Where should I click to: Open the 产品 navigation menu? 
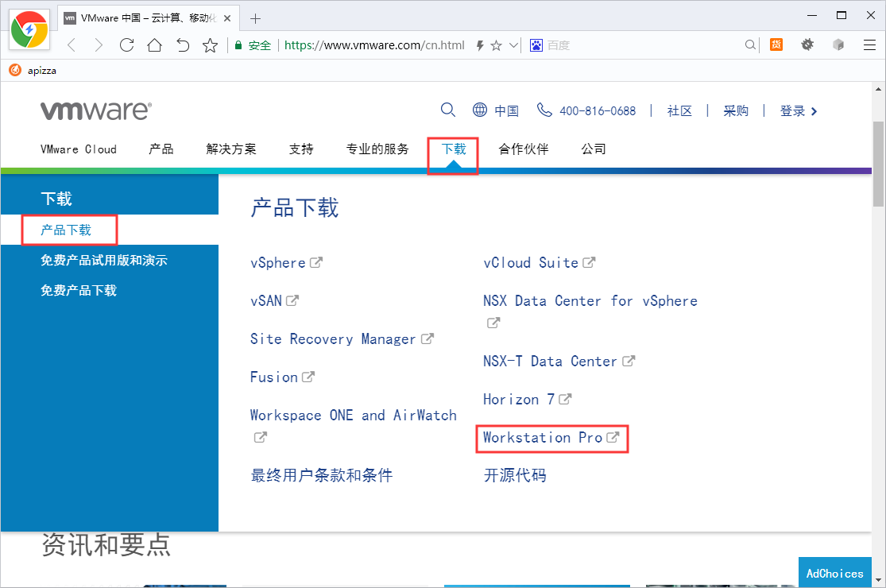161,149
